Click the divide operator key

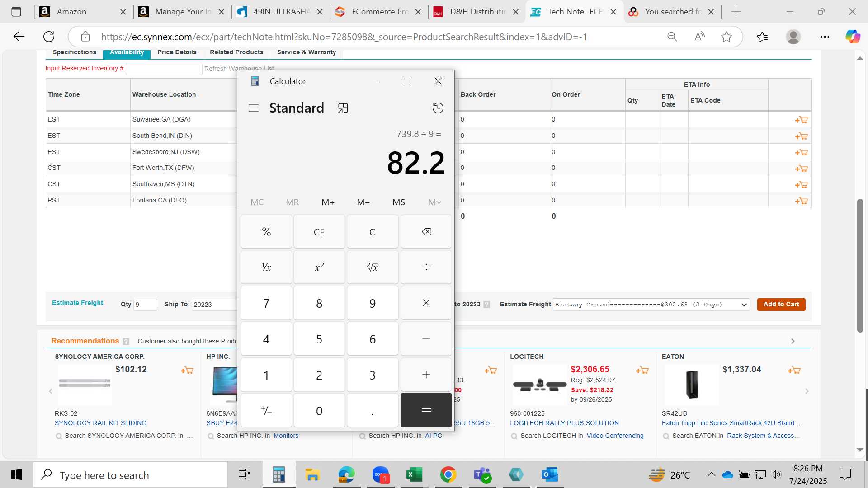tap(426, 267)
